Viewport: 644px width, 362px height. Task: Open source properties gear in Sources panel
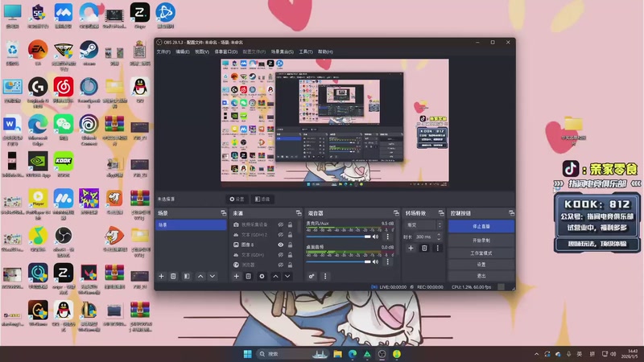[x=262, y=276]
